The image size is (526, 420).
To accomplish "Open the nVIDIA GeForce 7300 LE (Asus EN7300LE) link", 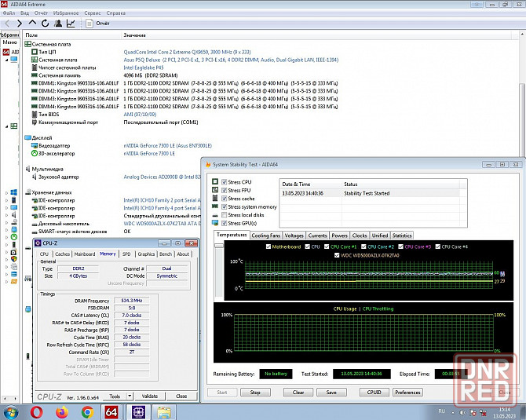I will (x=168, y=145).
